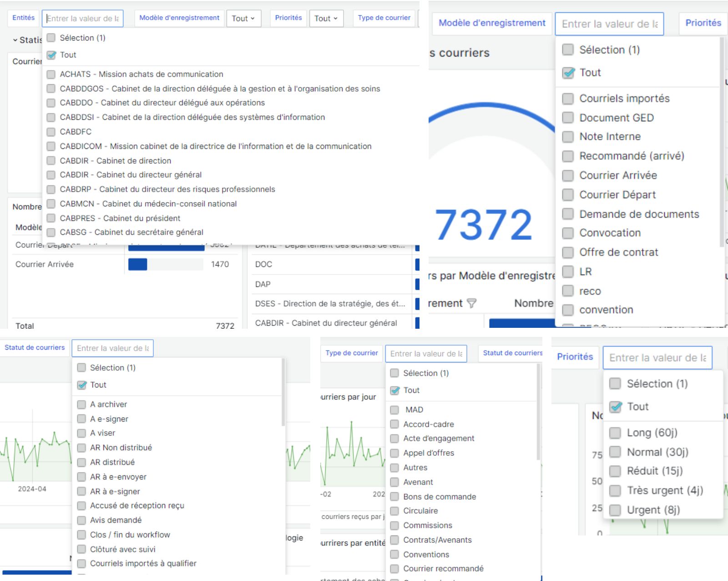This screenshot has width=728, height=581.
Task: Collapse the Statistiques section chevron
Action: coord(15,40)
